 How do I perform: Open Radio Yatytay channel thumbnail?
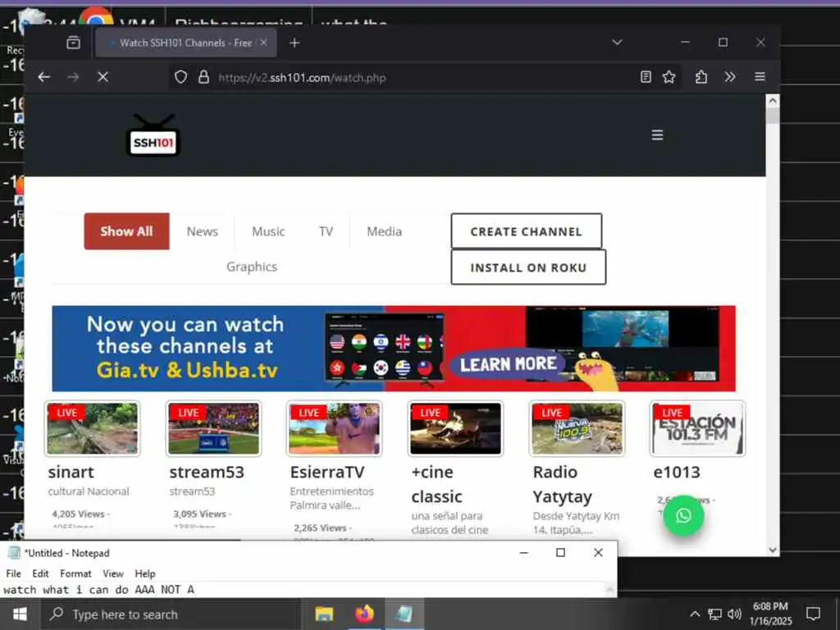pos(577,428)
